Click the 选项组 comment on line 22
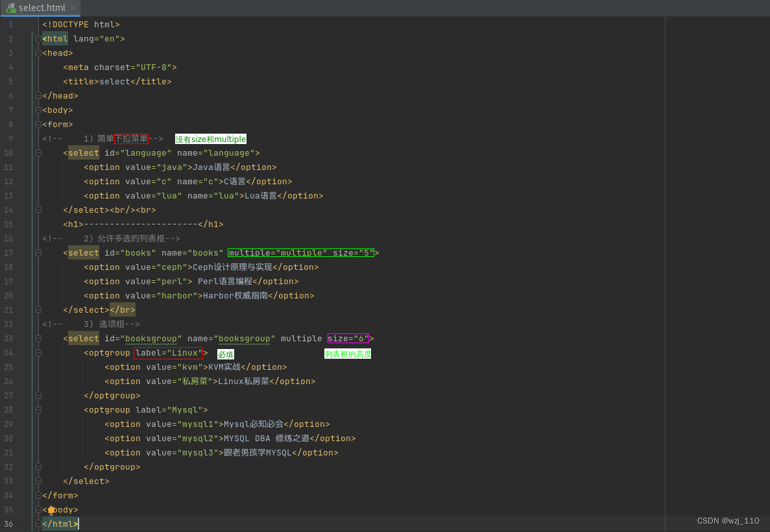Image resolution: width=770 pixels, height=532 pixels. coord(112,324)
